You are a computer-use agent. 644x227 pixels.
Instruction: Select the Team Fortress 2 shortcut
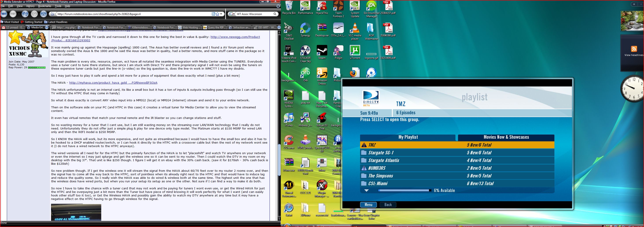(338, 9)
